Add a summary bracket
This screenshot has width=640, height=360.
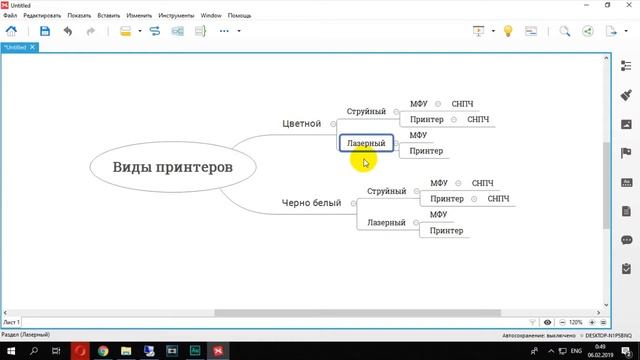(x=200, y=31)
